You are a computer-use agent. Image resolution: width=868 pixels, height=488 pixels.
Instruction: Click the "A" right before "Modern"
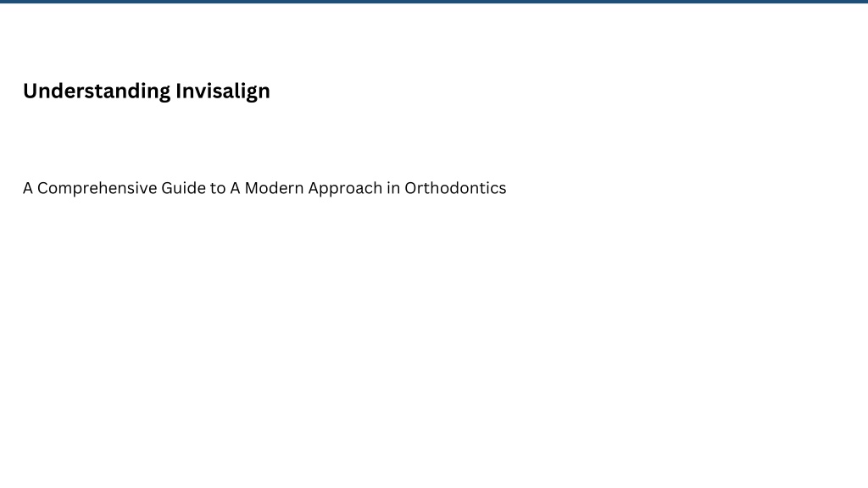point(235,188)
